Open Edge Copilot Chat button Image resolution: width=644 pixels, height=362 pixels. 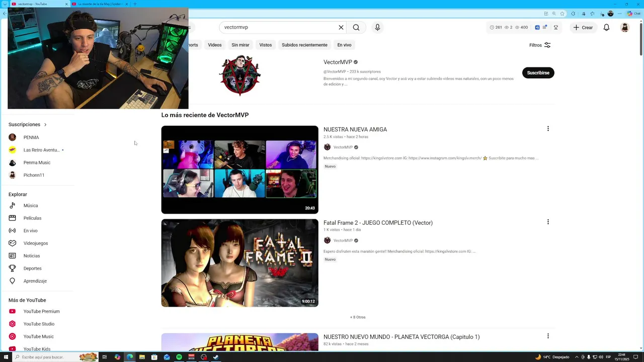(x=633, y=14)
